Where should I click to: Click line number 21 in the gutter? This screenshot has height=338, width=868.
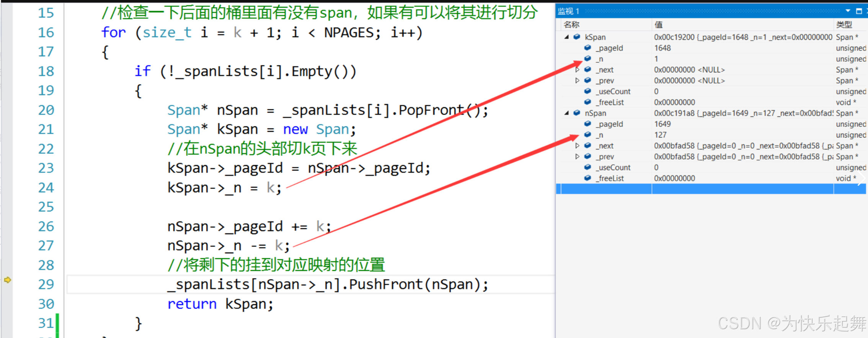click(x=46, y=130)
